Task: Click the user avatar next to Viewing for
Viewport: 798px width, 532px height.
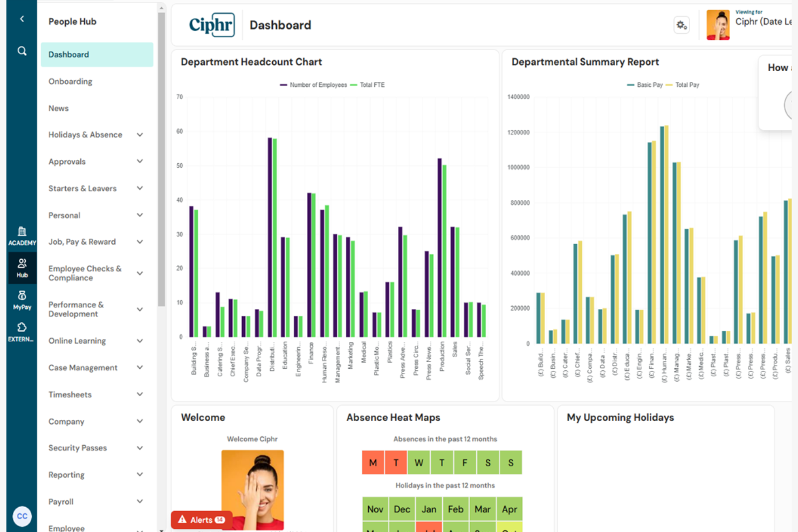Action: (718, 24)
